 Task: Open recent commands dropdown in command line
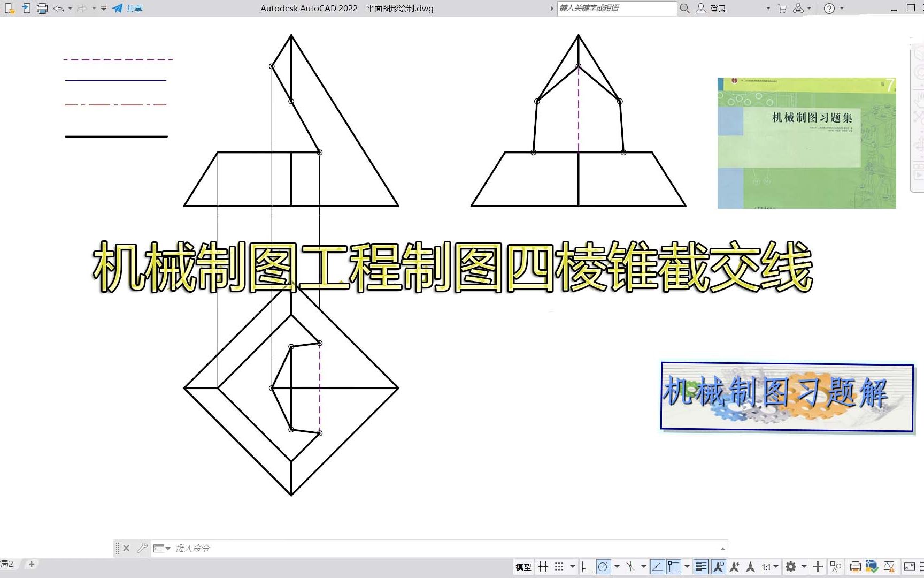[x=161, y=548]
